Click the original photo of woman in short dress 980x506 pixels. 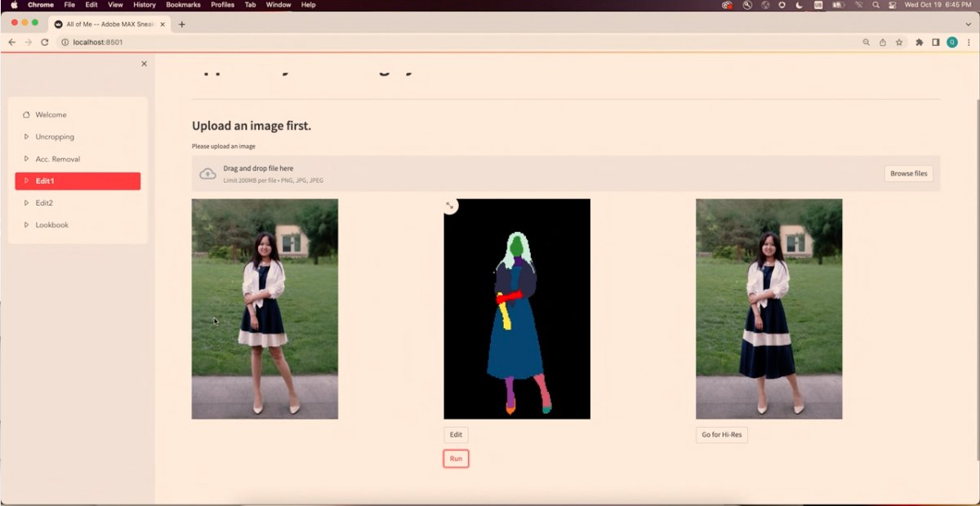click(265, 309)
